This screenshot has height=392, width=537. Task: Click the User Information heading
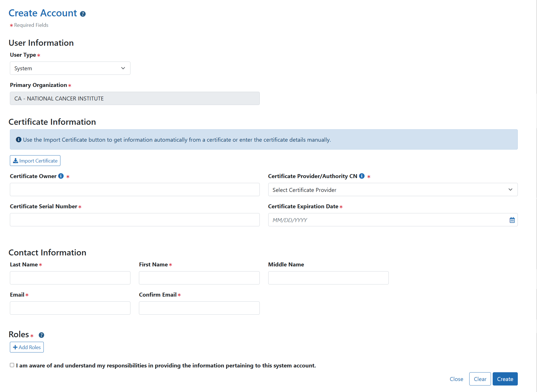coord(41,43)
